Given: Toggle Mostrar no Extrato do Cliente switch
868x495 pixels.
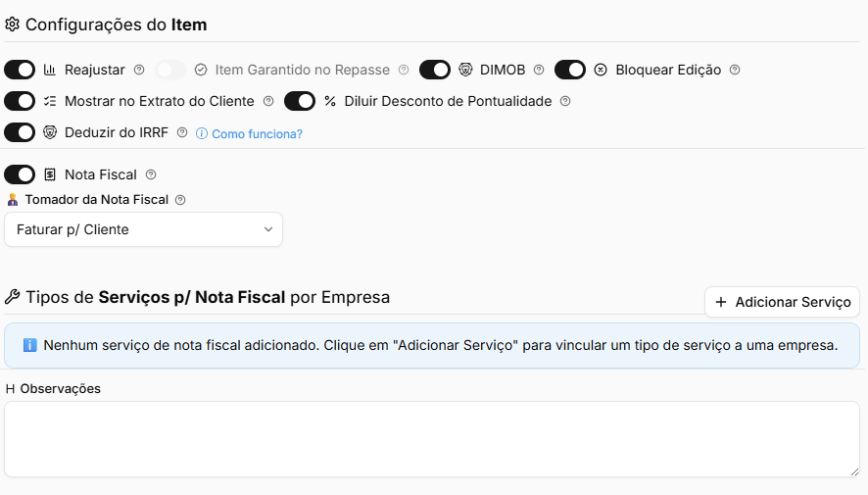Looking at the screenshot, I should pos(20,101).
